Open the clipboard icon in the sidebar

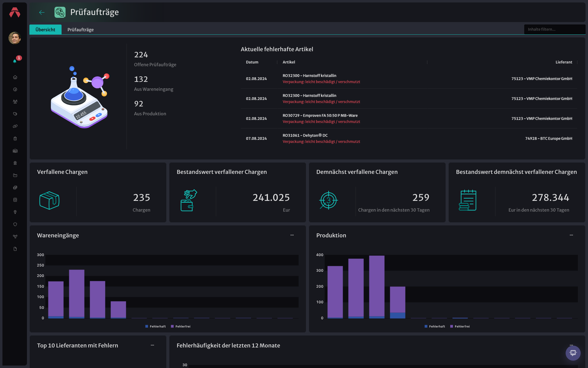point(15,139)
